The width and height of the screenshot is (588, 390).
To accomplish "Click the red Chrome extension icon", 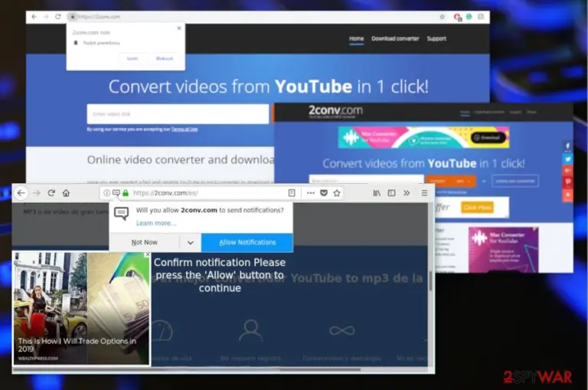I will [457, 17].
